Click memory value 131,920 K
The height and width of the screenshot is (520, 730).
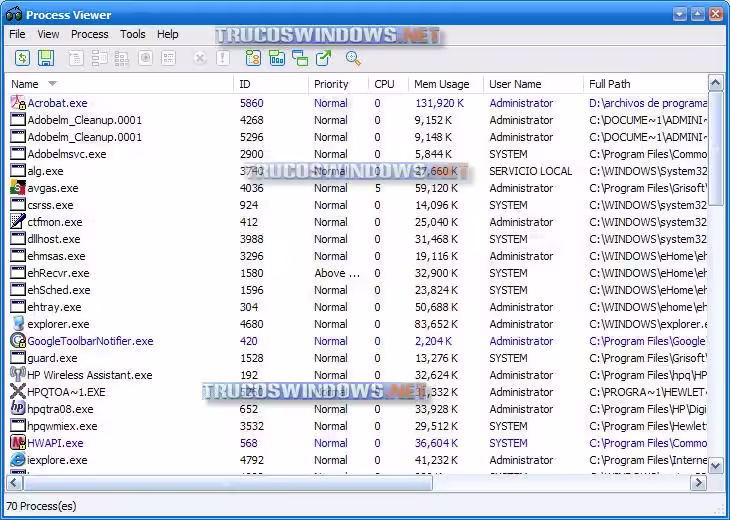(439, 103)
